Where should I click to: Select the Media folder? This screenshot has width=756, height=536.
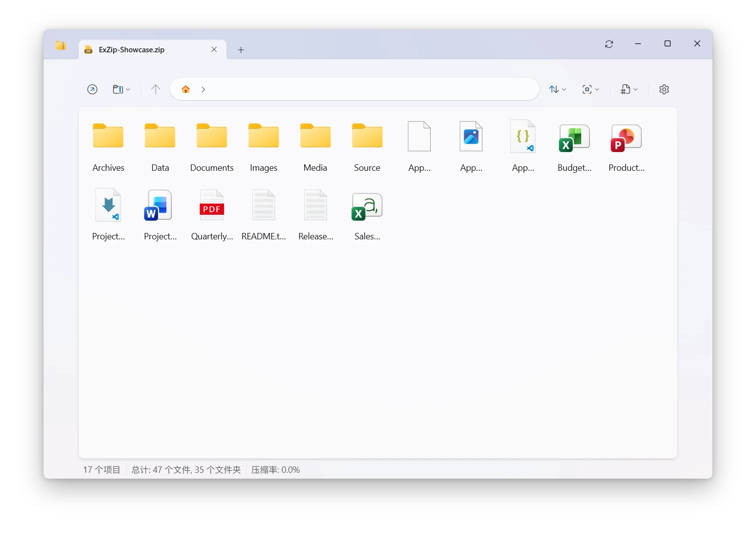point(316,146)
